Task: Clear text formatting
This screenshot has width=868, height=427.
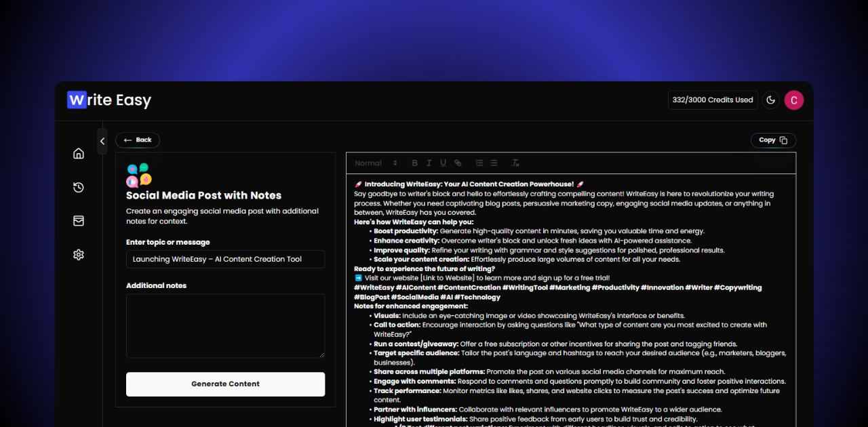Action: coord(515,163)
